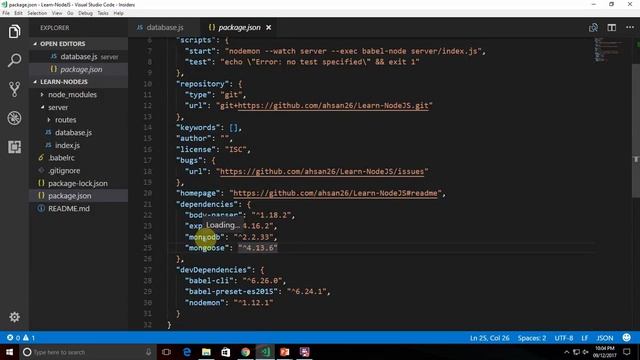Click Ln 25, Col 26 in status bar
The image size is (640, 360).
tap(489, 338)
